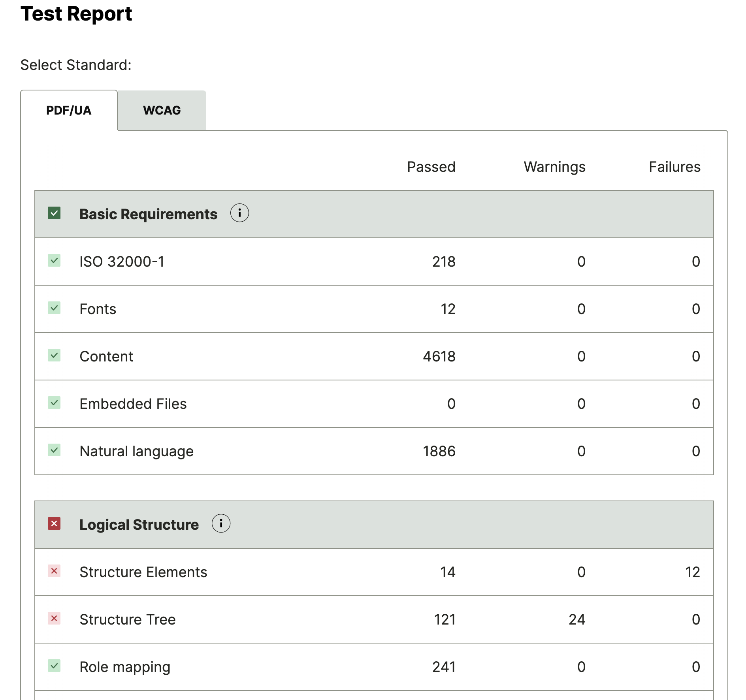746x700 pixels.
Task: Click the Failures column header
Action: (674, 167)
